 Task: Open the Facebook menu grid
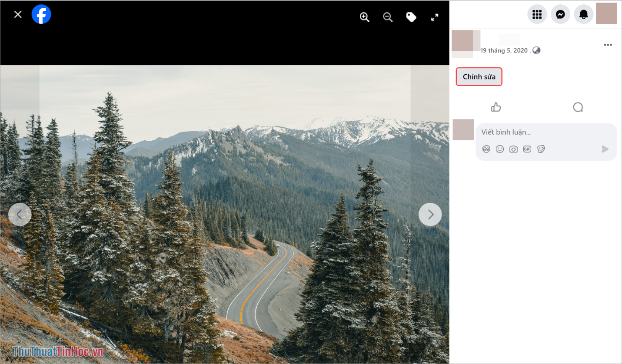(537, 14)
